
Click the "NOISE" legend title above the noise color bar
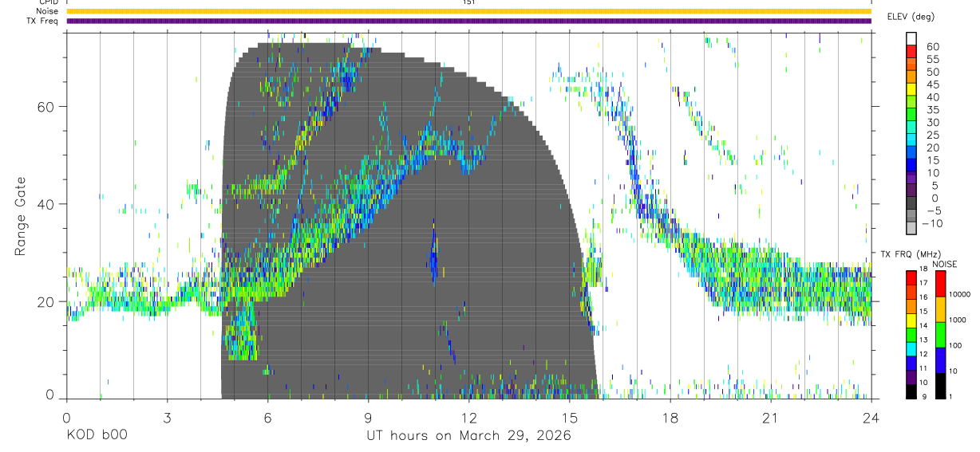945,264
